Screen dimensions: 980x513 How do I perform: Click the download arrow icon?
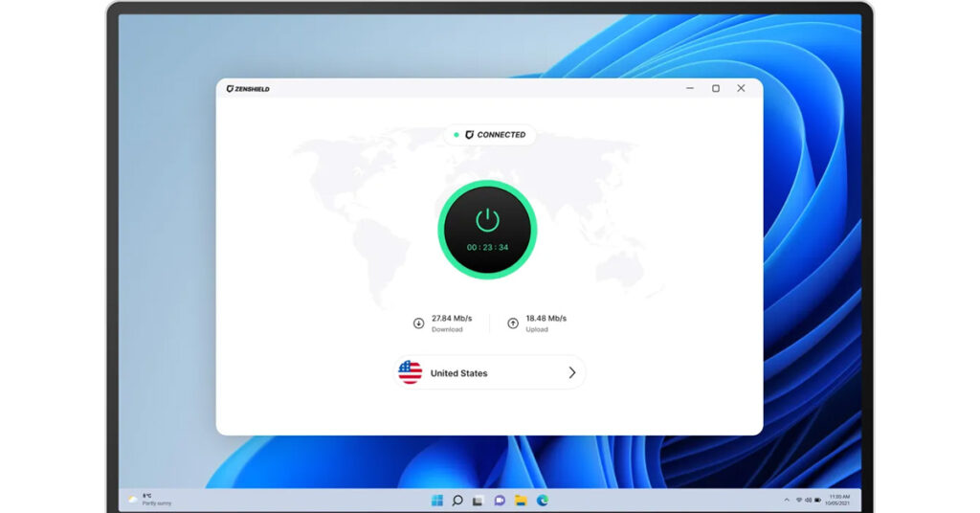pos(418,323)
